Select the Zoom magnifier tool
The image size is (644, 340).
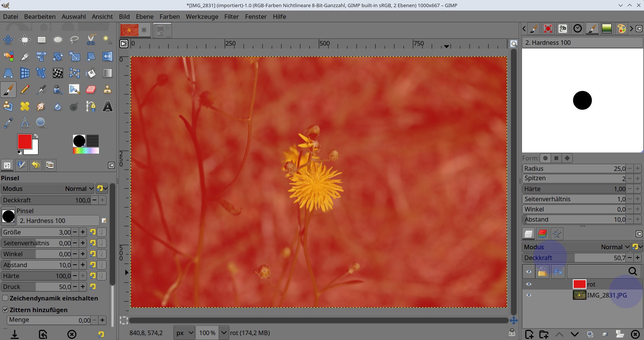41,123
